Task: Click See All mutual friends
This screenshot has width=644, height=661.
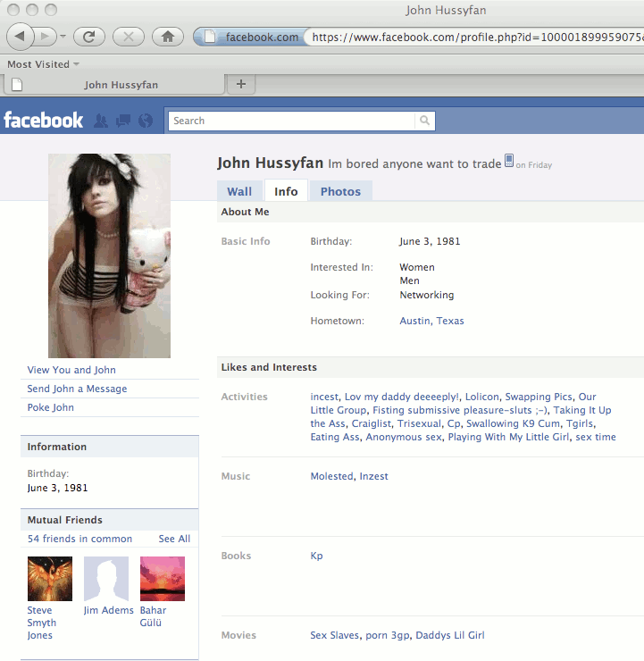Action: click(x=174, y=539)
